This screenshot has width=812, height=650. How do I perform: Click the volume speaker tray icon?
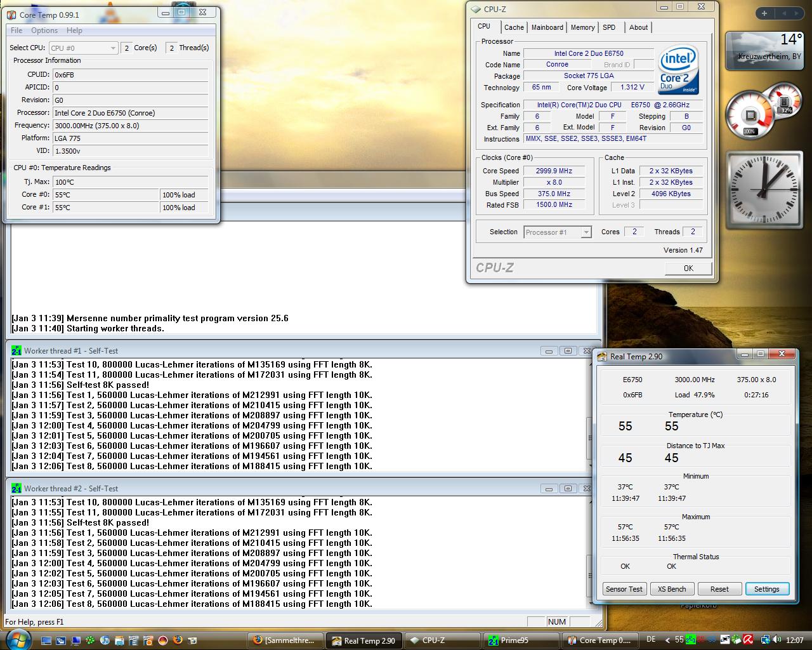(776, 640)
